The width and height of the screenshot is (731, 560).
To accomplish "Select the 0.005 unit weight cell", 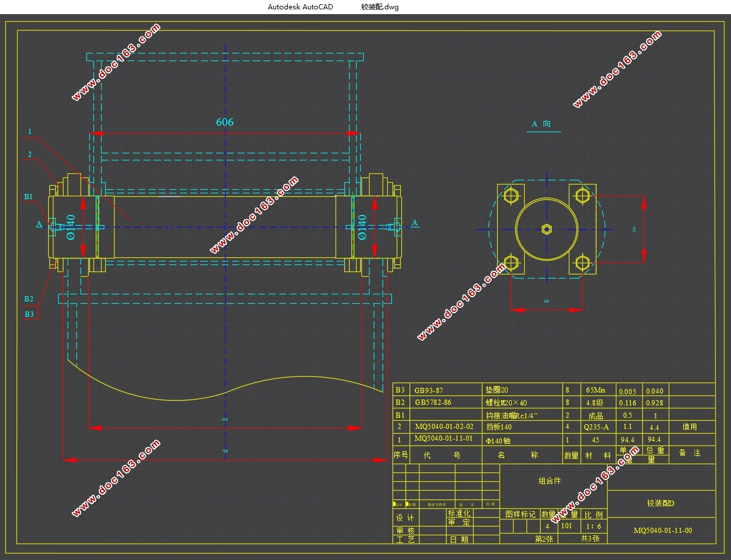I will (x=628, y=391).
